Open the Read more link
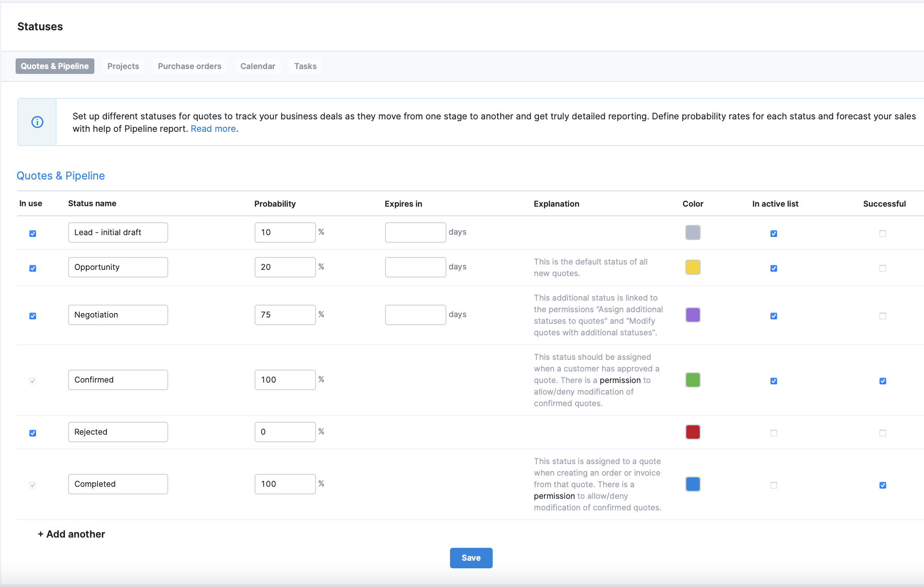924x587 pixels. [x=213, y=129]
